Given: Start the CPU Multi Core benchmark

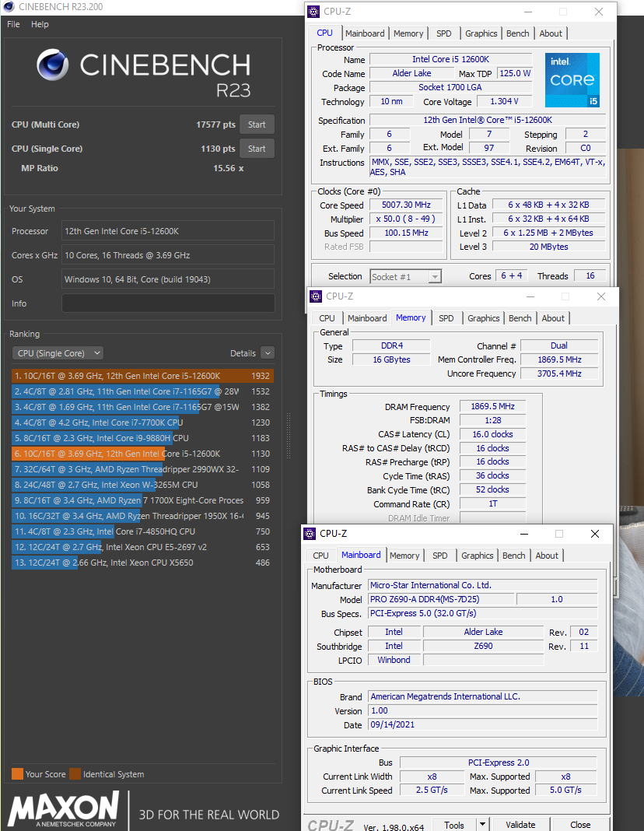Looking at the screenshot, I should tap(257, 124).
